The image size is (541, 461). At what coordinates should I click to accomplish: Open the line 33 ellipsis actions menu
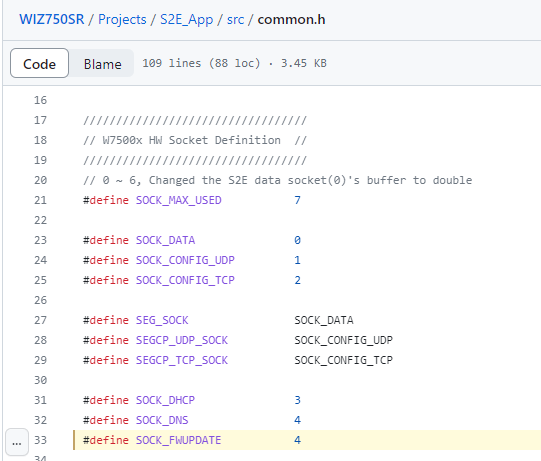tap(17, 442)
